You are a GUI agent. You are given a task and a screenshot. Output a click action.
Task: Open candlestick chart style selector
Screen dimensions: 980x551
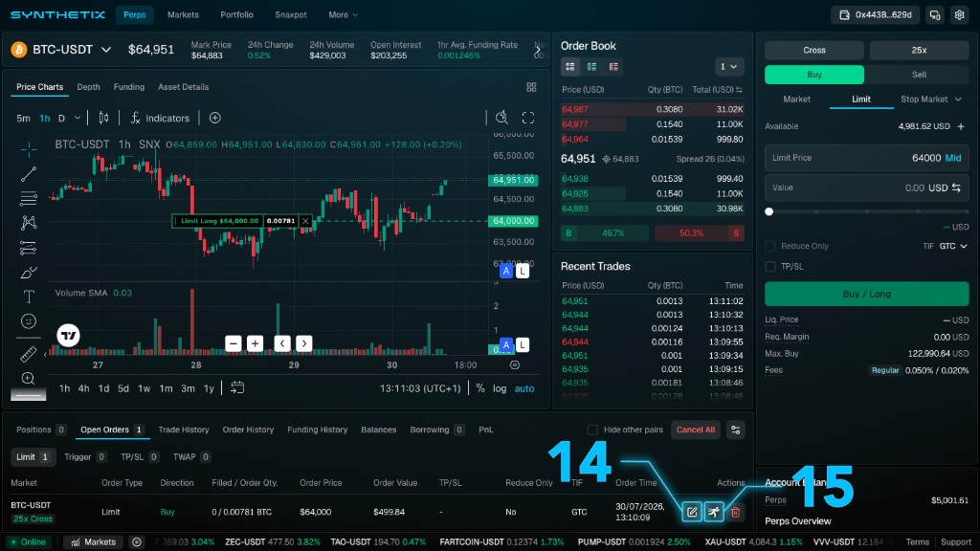[x=103, y=118]
